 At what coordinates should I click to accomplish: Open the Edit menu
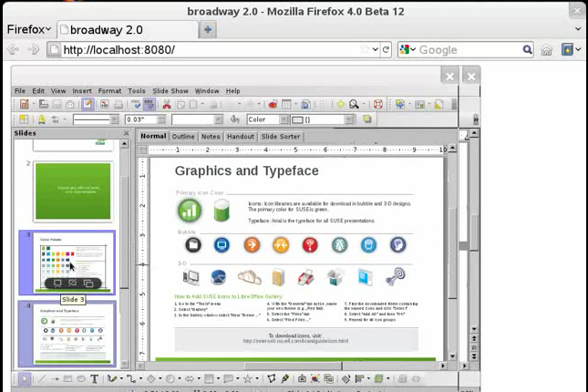(38, 91)
